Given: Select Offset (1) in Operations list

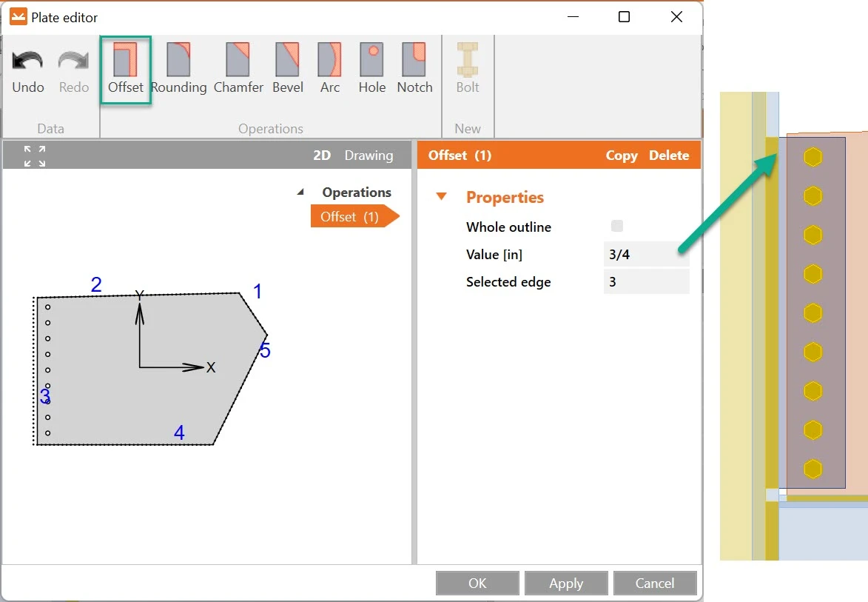Looking at the screenshot, I should point(355,216).
